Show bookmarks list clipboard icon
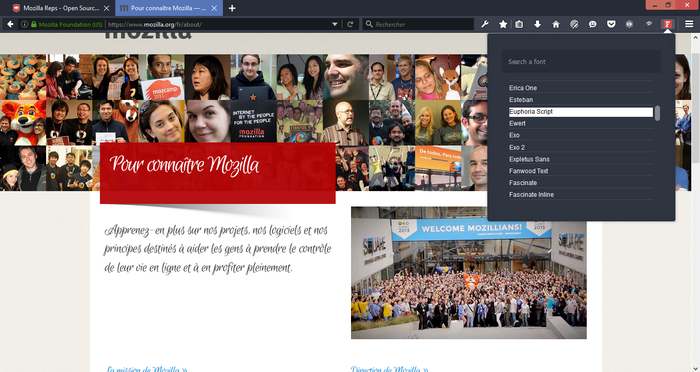The image size is (700, 372). (519, 24)
